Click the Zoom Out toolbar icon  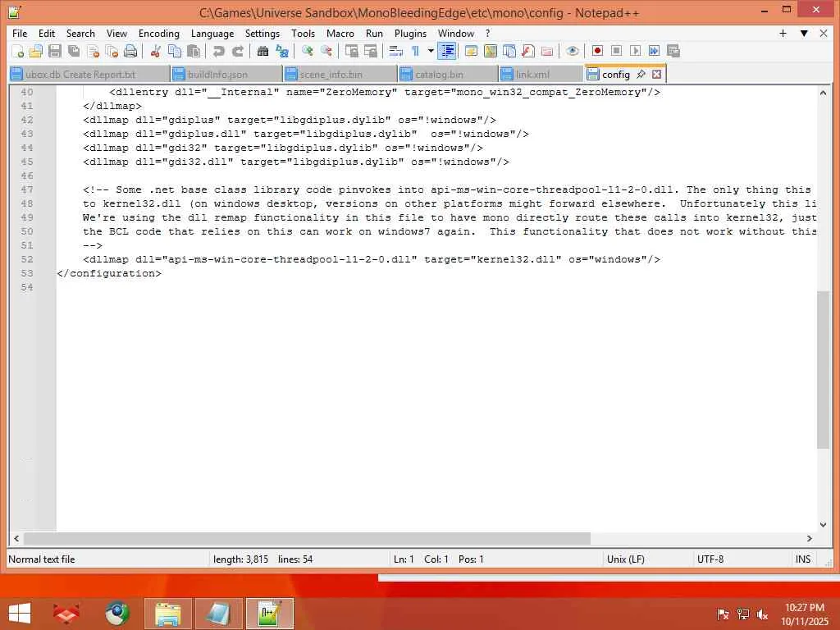pos(326,51)
